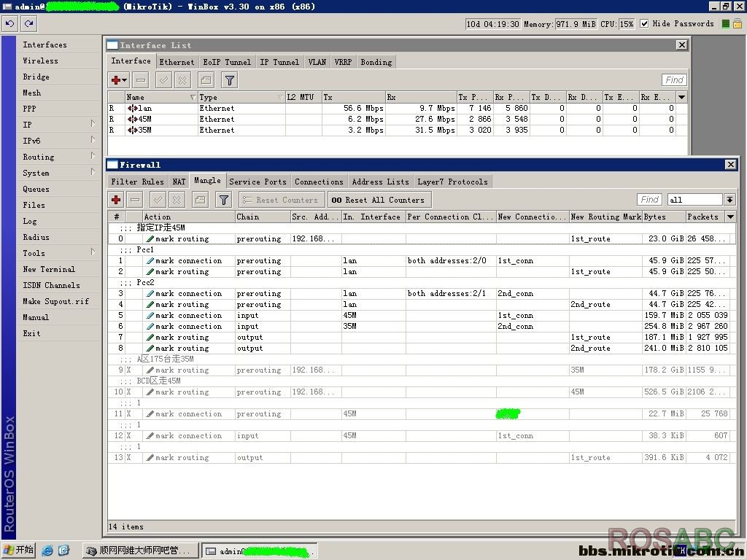This screenshot has width=747, height=560.
Task: Click the Comment button in Firewall toolbar
Action: click(200, 200)
